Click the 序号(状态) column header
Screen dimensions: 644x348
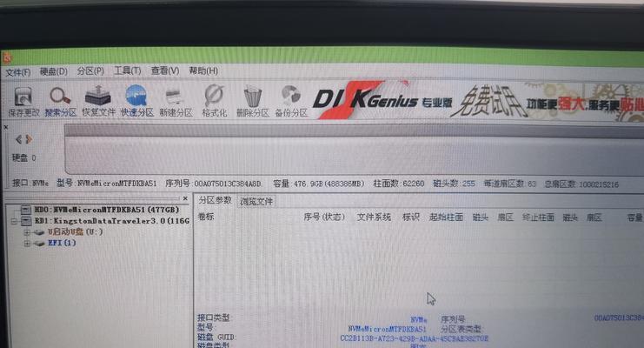point(324,217)
